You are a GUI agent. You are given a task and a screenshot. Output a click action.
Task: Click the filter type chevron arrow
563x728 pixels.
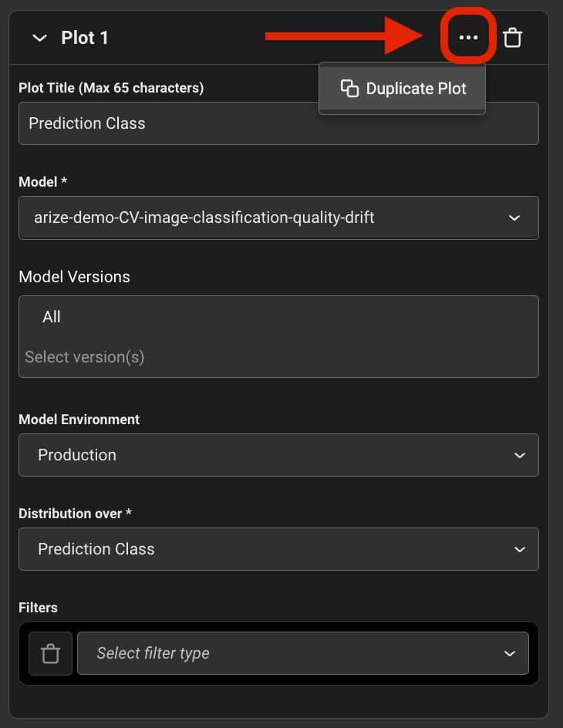click(x=509, y=654)
